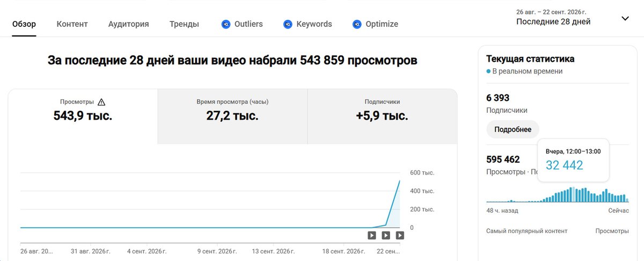Viewport: 644px width, 261px height.
Task: Open the Аудитория tab
Action: [128, 24]
